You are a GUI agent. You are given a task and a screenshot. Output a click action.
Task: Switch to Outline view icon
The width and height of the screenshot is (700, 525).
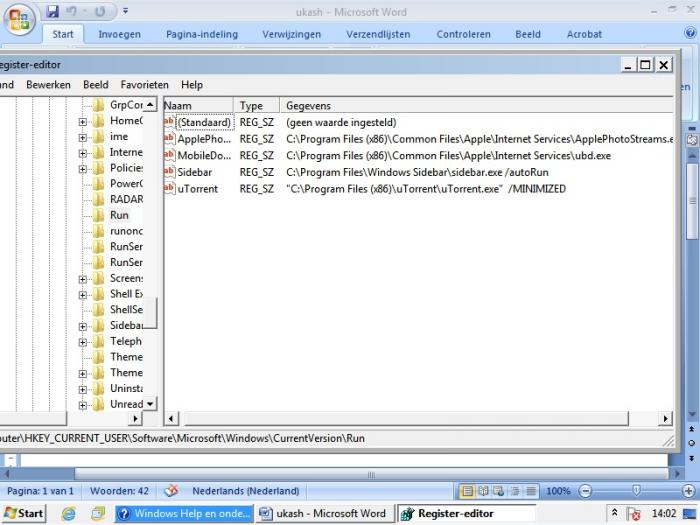click(x=515, y=492)
